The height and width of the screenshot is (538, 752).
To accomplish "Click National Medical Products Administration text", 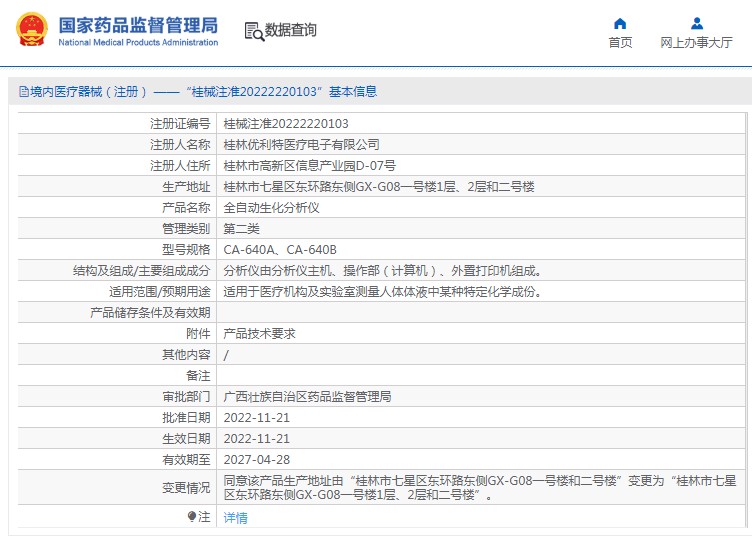I will point(138,42).
